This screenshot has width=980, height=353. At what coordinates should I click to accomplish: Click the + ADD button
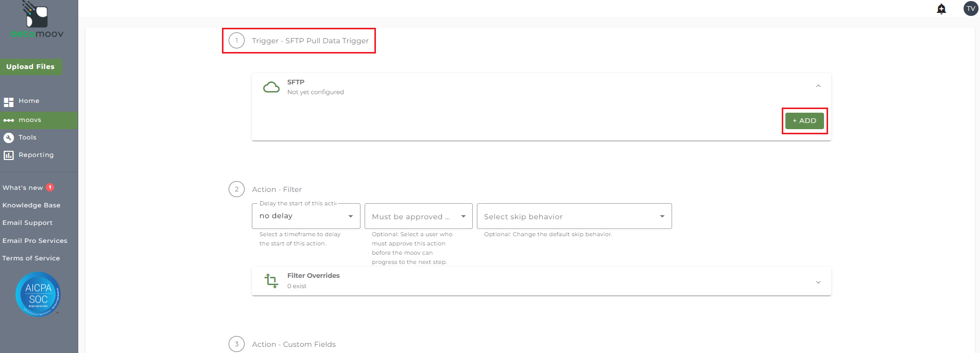(804, 121)
